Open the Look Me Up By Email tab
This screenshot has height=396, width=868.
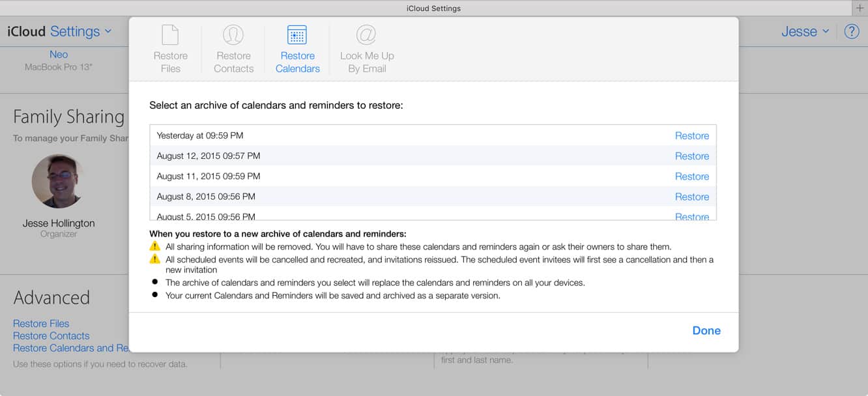367,62
